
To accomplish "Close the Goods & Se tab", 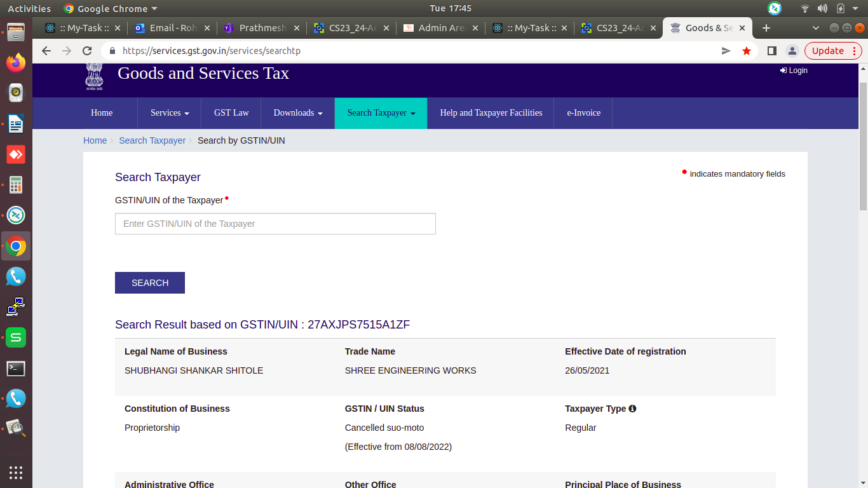I will [x=743, y=28].
